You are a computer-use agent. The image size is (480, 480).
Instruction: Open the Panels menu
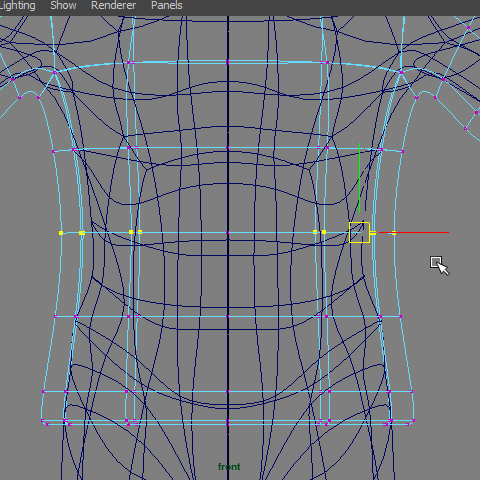coord(167,5)
